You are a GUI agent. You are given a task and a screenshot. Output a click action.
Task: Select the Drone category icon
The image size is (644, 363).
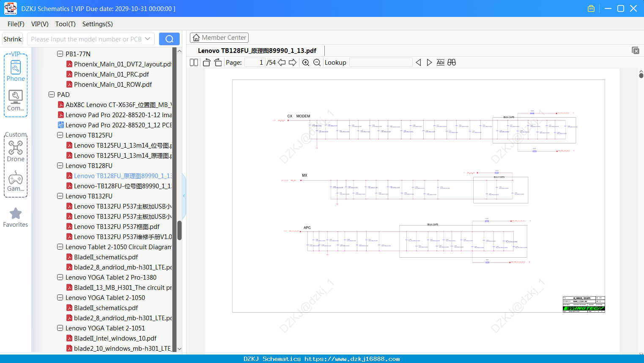tap(16, 151)
